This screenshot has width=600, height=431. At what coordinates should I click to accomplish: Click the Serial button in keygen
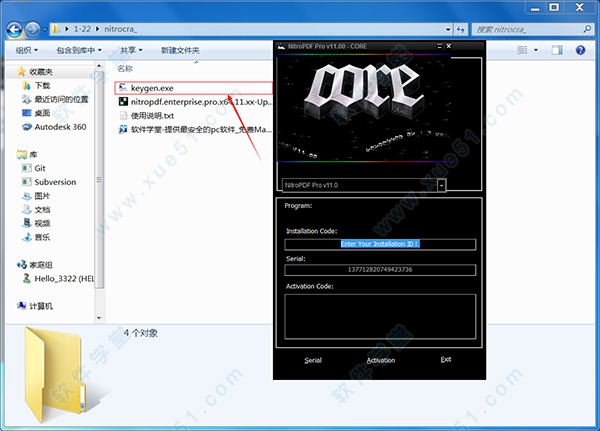[x=313, y=360]
